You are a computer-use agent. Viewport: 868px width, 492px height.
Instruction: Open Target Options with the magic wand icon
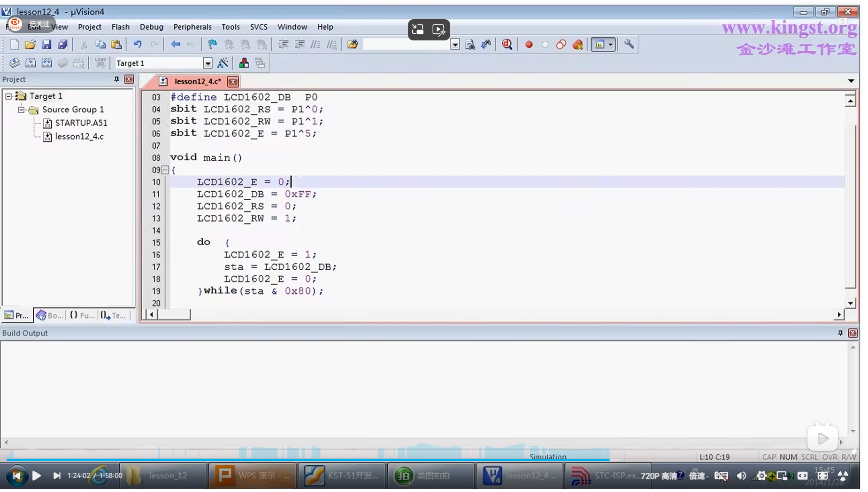click(x=223, y=63)
